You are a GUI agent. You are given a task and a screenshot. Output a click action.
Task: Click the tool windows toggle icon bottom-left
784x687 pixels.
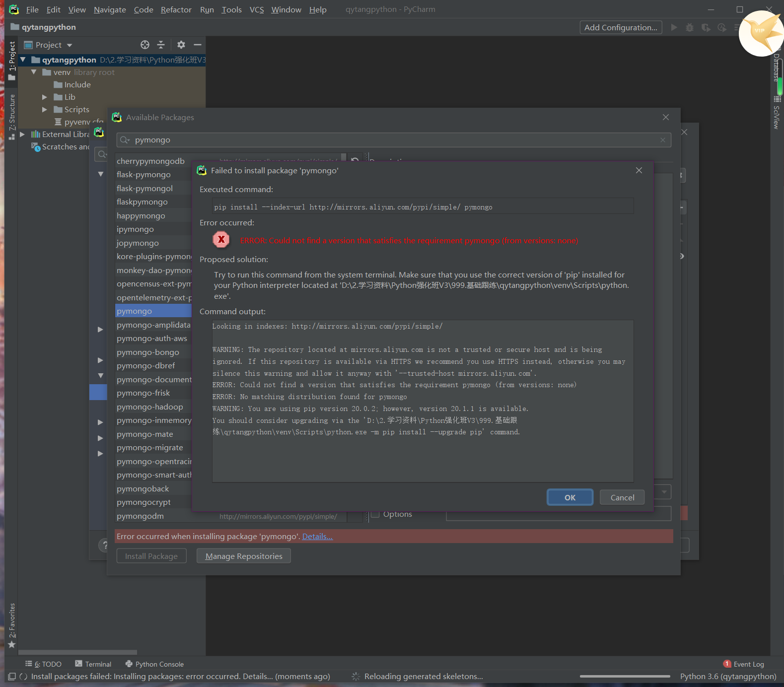pos(12,676)
